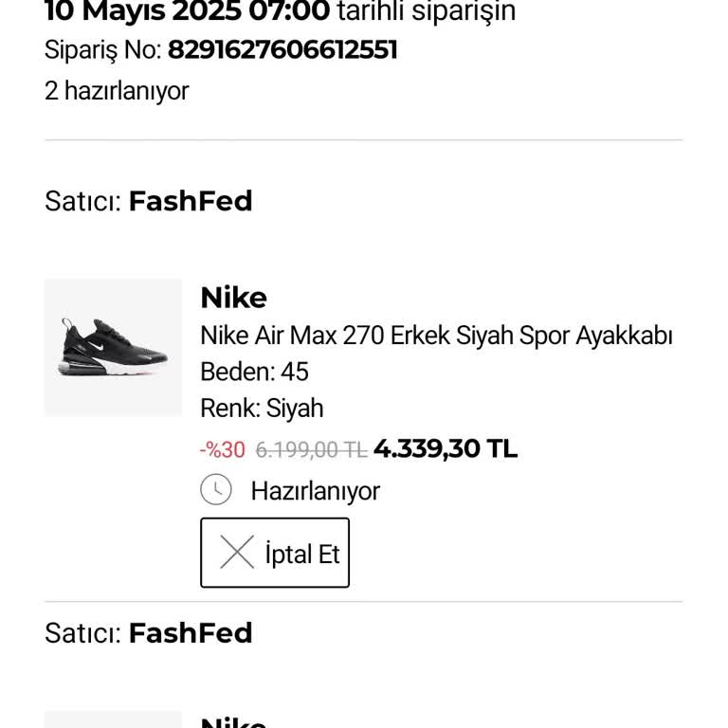728x728 pixels.
Task: Click the Beden: 45 size text
Action: [x=254, y=372]
